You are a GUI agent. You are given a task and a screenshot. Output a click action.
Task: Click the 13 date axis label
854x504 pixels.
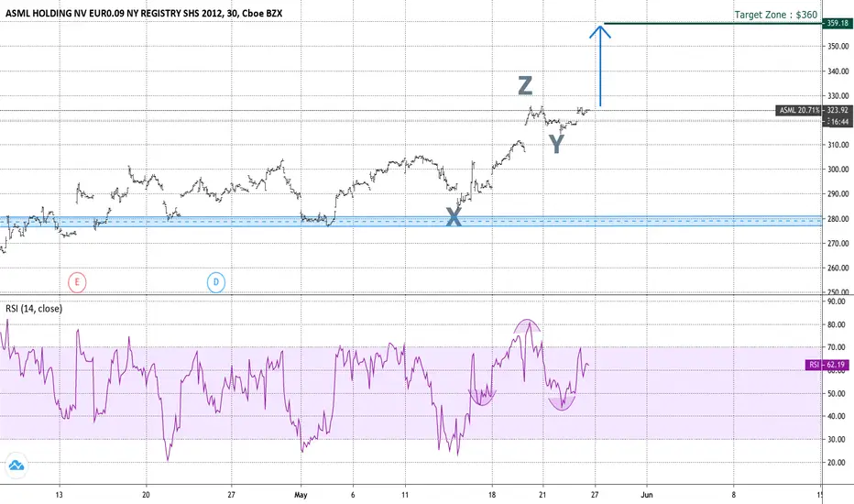[59, 495]
